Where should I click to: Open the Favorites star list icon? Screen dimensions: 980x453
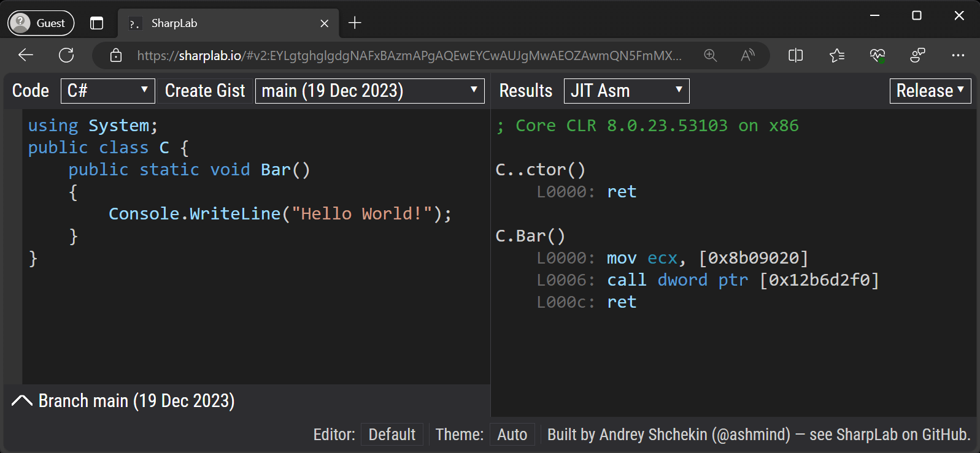tap(836, 55)
